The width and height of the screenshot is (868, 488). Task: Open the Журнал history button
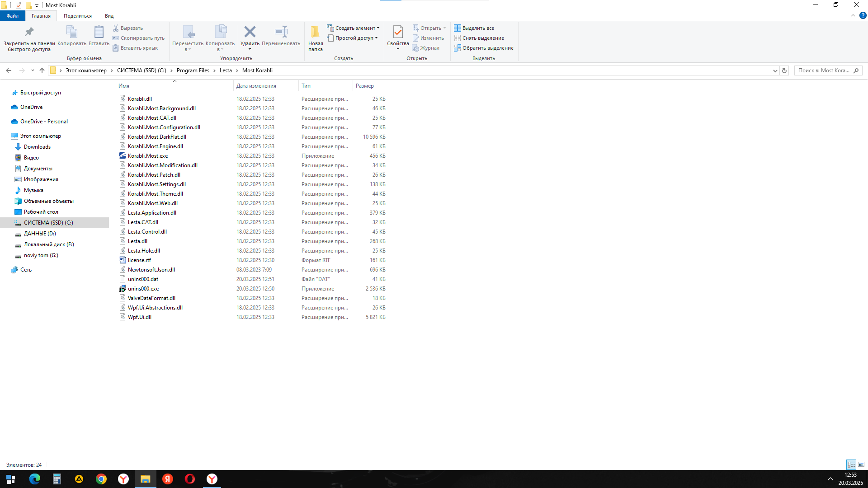(x=426, y=48)
